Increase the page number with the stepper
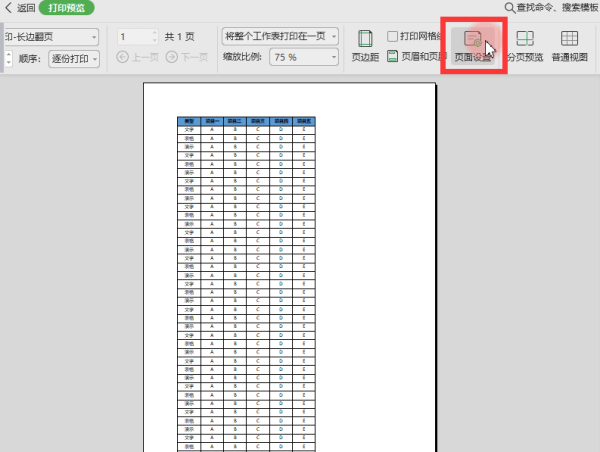Screen dimensions: 600x452 point(155,33)
